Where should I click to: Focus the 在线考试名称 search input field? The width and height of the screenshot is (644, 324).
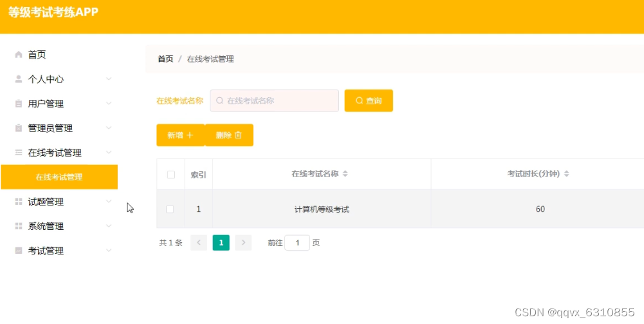point(274,100)
